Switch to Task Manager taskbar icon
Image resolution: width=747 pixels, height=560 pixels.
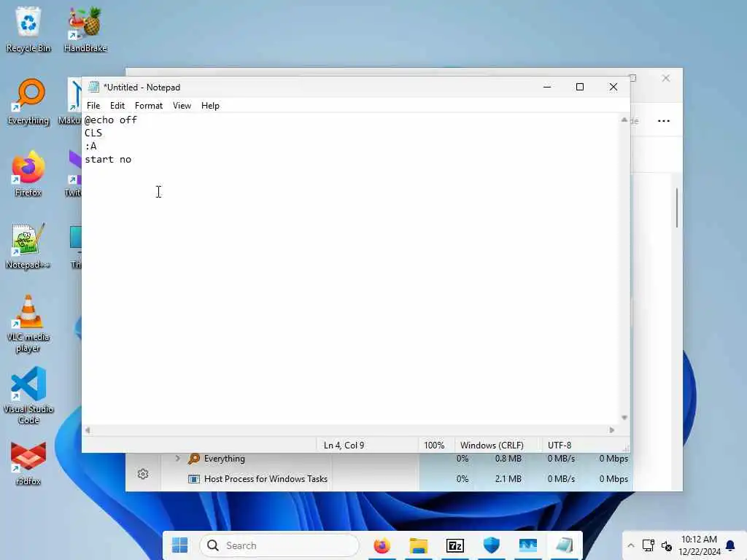(528, 545)
